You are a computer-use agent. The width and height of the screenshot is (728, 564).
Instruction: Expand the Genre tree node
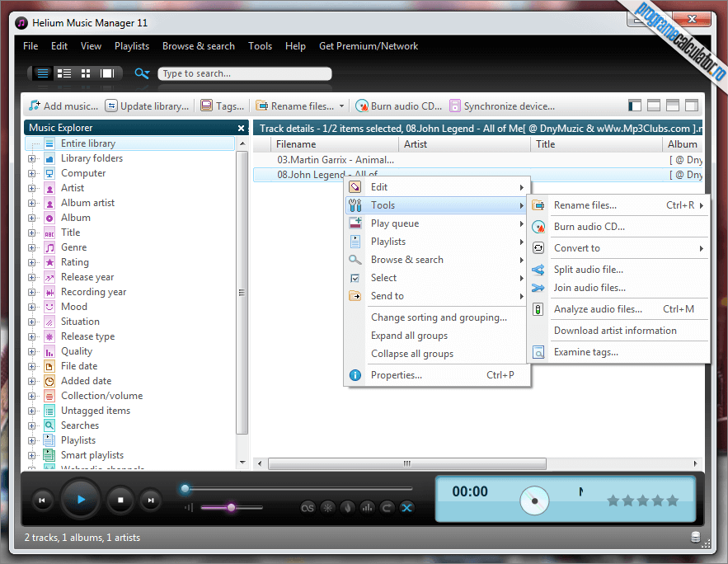pos(31,247)
